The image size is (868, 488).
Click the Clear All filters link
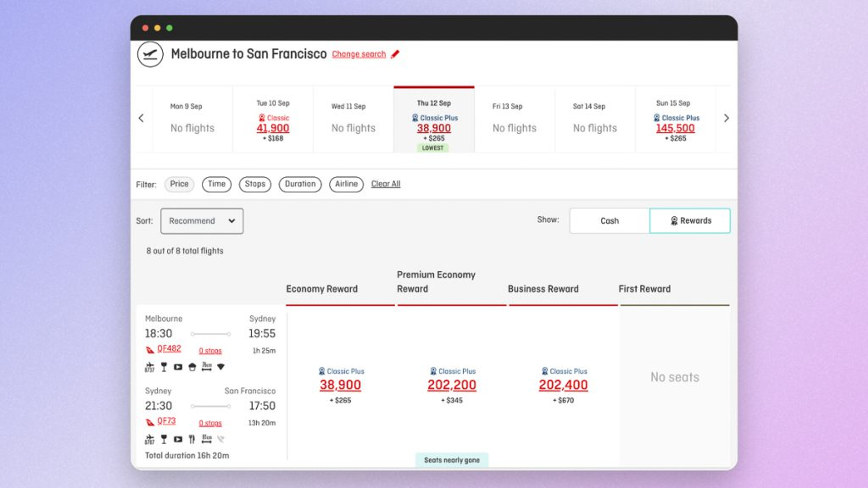[385, 184]
